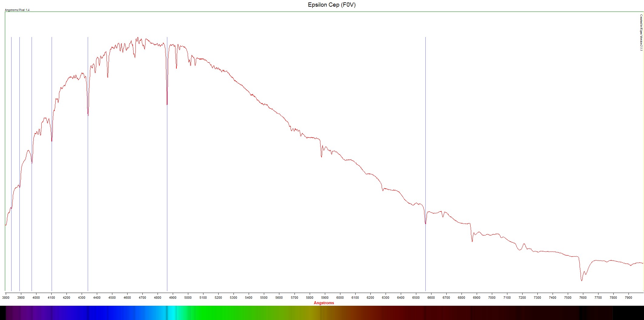Click the "Epsilon Cep (F0V)" chart title
This screenshot has height=320, width=644.
click(x=332, y=5)
